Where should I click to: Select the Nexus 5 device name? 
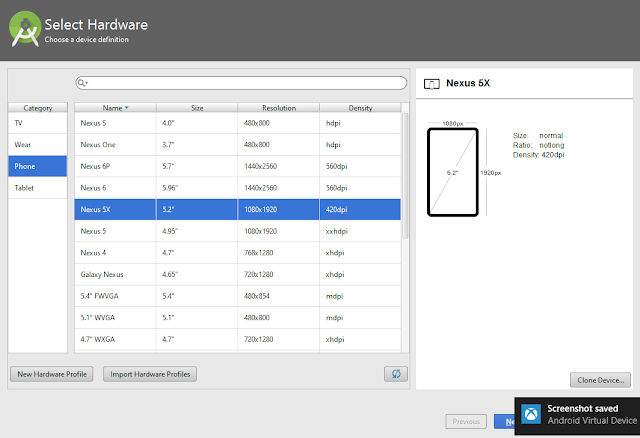pyautogui.click(x=93, y=231)
